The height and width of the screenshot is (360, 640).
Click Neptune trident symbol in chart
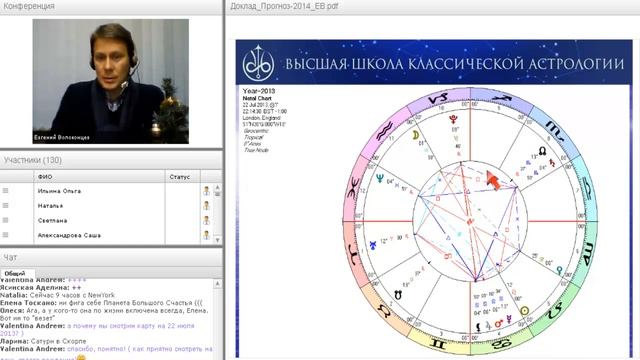pyautogui.click(x=380, y=178)
